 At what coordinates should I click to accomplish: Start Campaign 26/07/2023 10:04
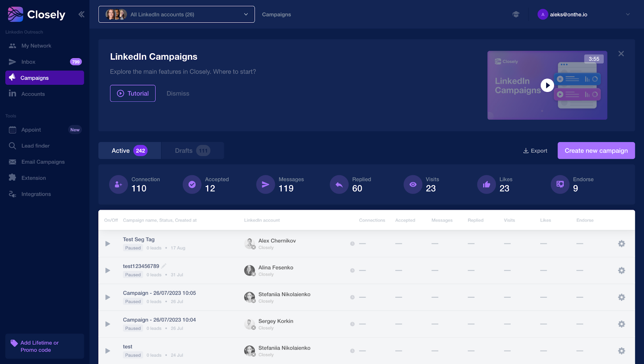(x=107, y=324)
